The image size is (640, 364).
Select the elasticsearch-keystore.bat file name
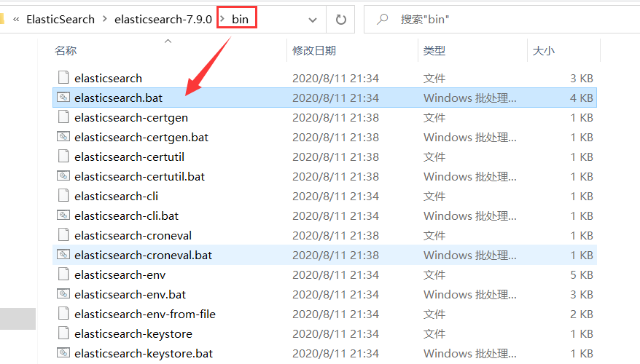tap(144, 353)
